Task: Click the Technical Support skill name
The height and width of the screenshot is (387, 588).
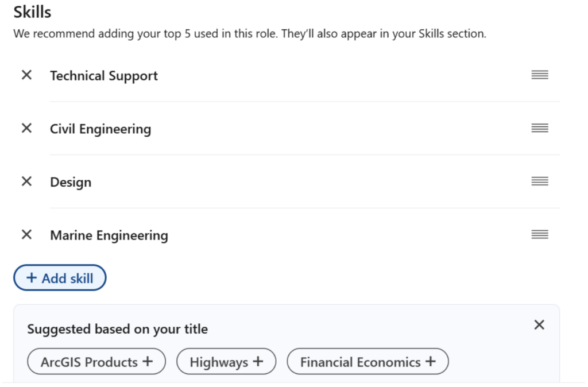Action: (x=104, y=76)
